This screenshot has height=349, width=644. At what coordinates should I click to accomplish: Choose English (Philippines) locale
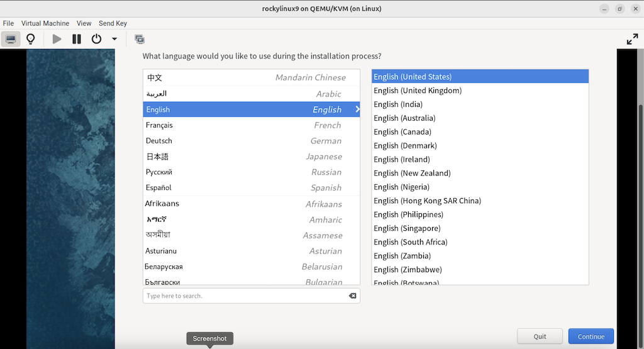[x=480, y=214]
